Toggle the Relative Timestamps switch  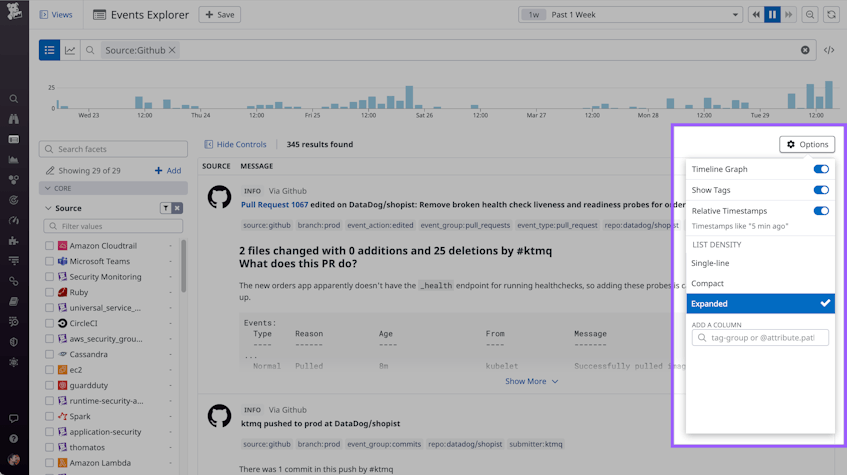point(821,211)
